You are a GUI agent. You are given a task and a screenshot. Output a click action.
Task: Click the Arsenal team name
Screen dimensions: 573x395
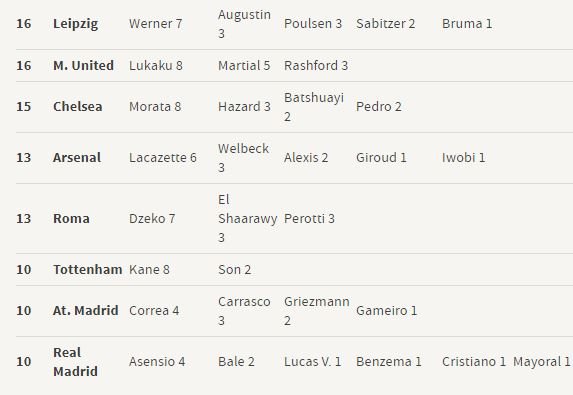tap(77, 157)
